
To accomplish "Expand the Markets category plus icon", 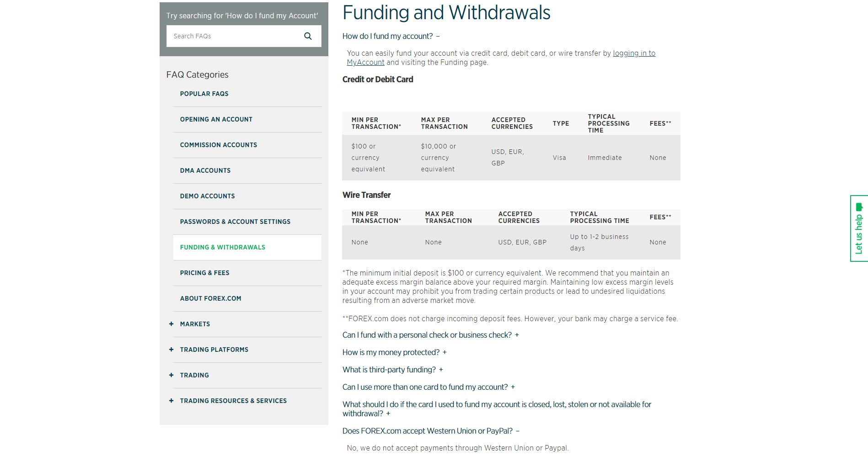I will [171, 324].
